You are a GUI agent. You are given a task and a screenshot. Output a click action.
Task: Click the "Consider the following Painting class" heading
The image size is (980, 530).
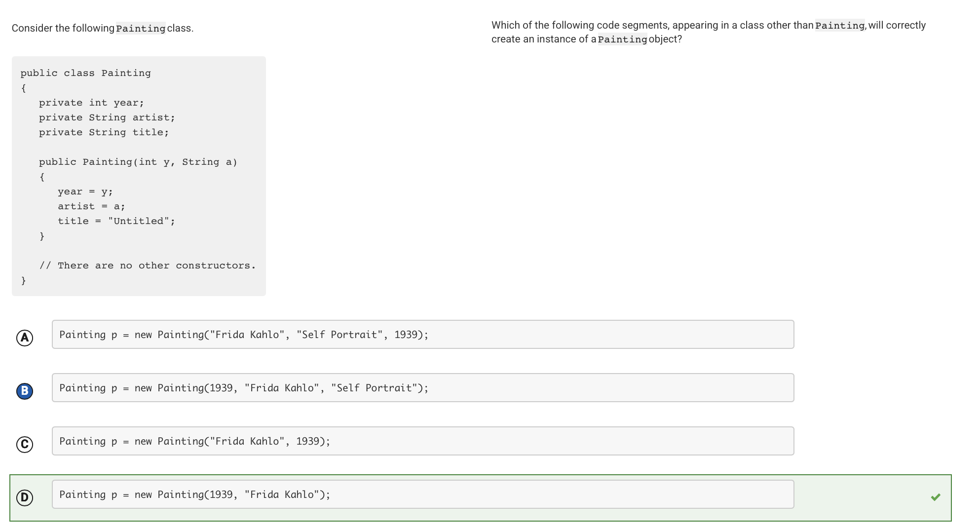tap(103, 28)
